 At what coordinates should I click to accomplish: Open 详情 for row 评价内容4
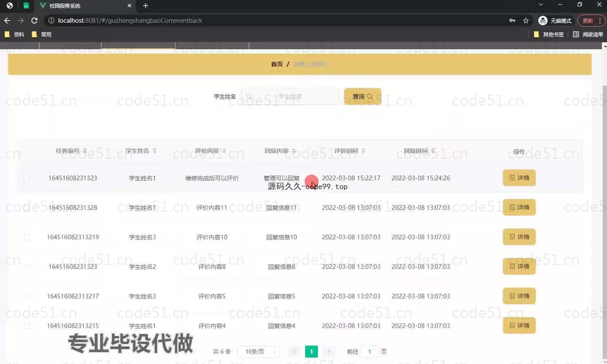click(x=519, y=325)
